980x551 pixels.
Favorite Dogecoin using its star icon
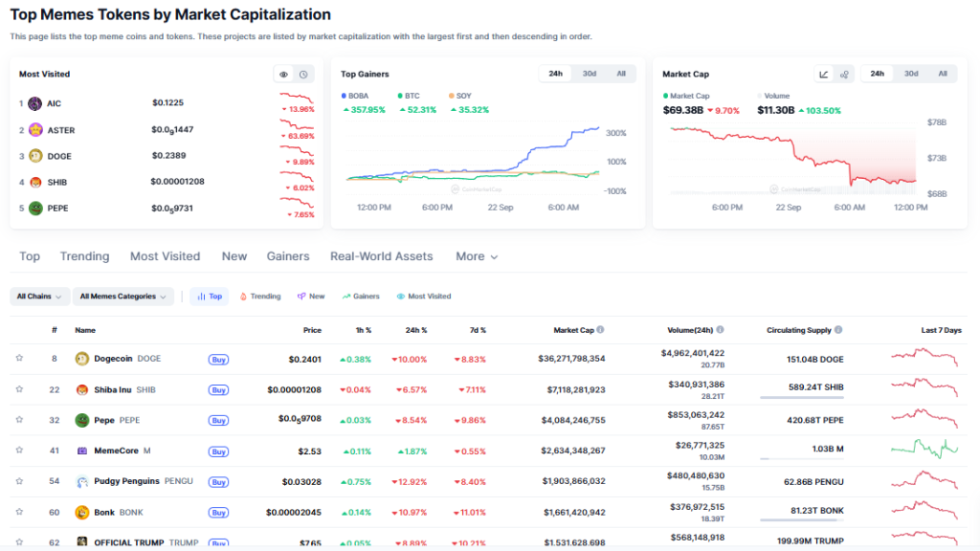pos(19,359)
